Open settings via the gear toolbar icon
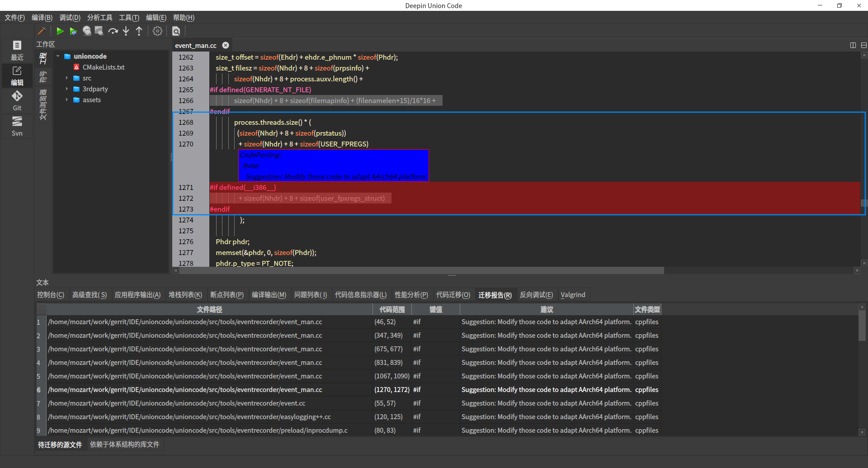 157,31
